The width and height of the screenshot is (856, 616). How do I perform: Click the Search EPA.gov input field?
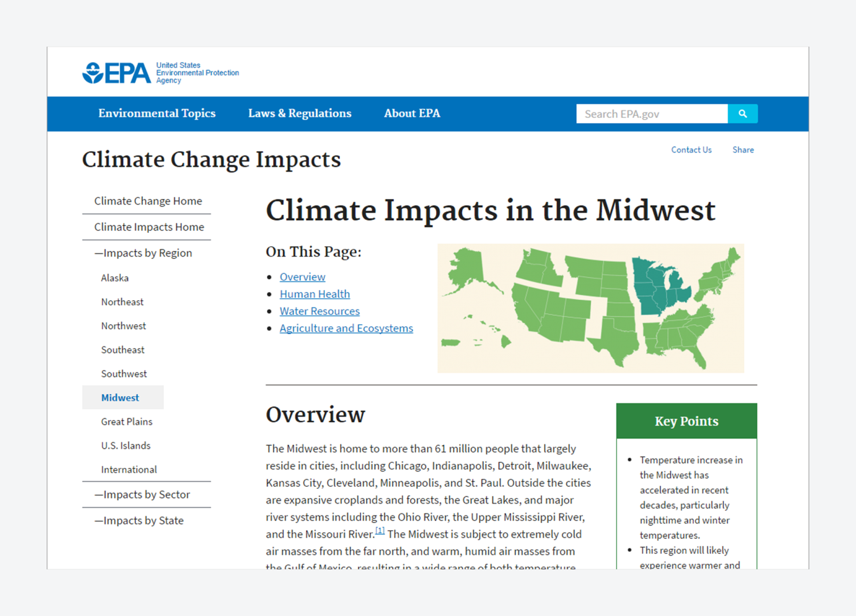[653, 114]
